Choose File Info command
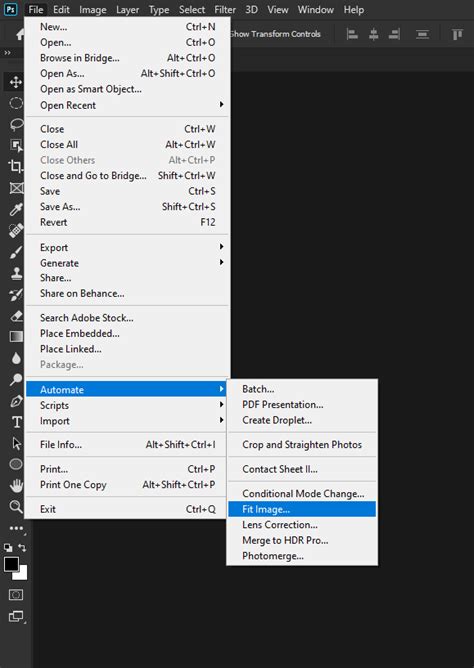 coord(126,444)
